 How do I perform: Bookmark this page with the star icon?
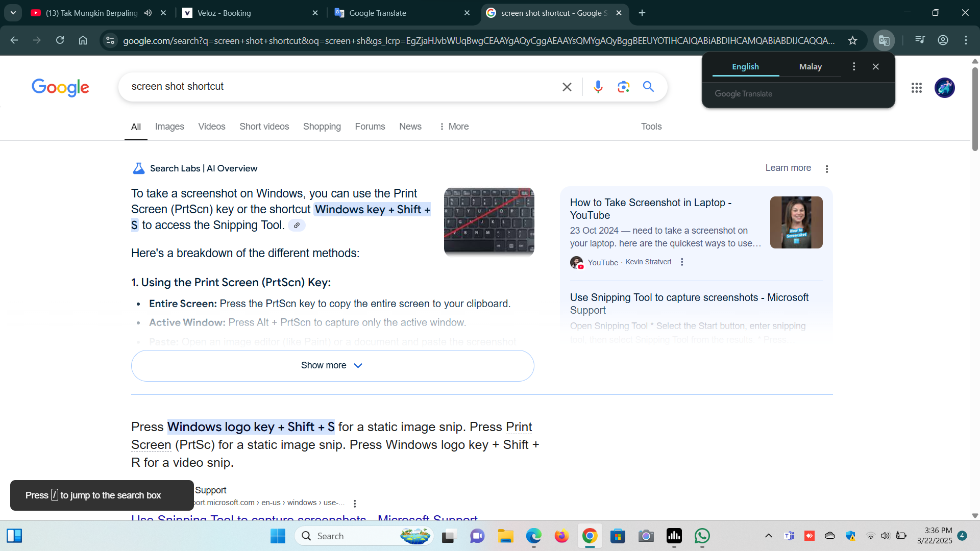[853, 40]
